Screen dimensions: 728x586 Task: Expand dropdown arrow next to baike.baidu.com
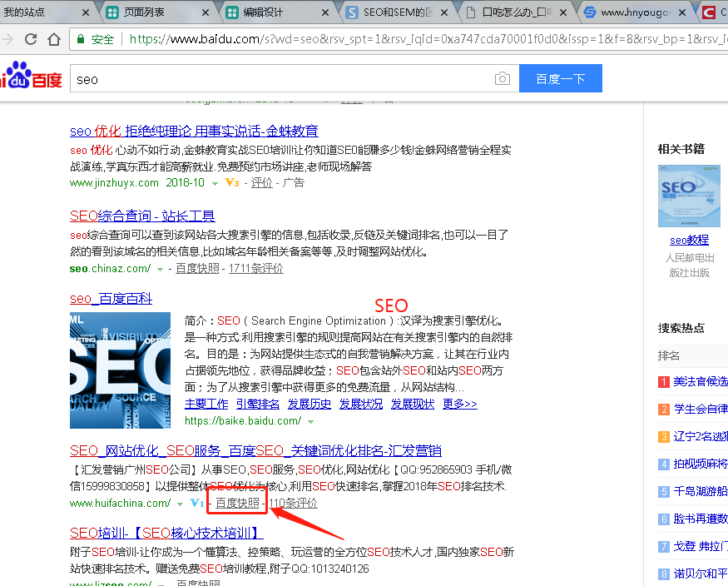pos(310,422)
